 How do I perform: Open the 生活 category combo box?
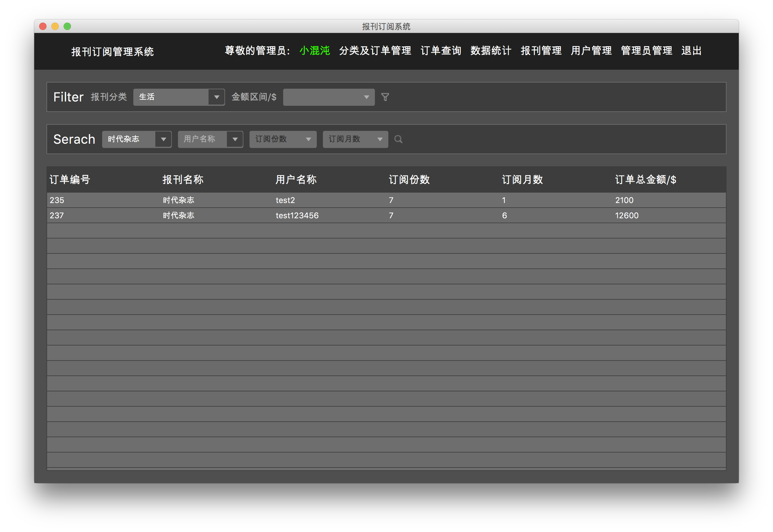[x=173, y=97]
